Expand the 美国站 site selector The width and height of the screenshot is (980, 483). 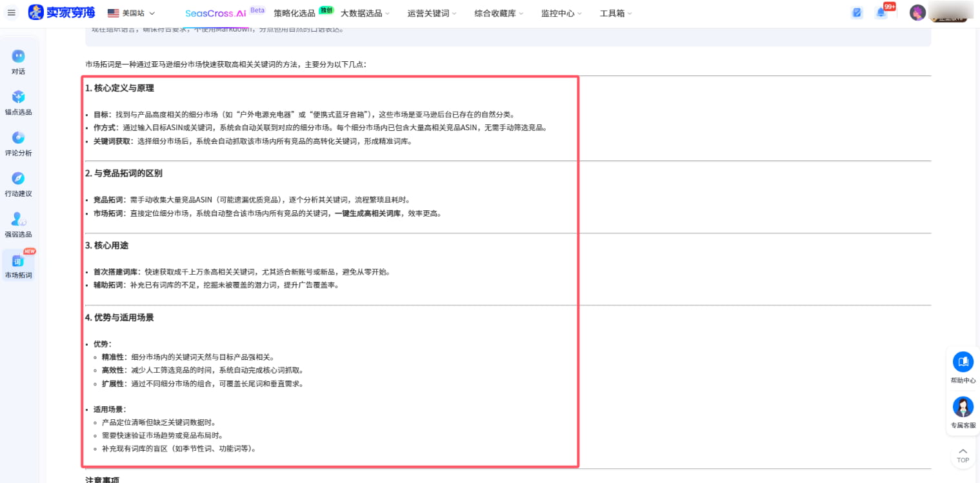tap(132, 12)
